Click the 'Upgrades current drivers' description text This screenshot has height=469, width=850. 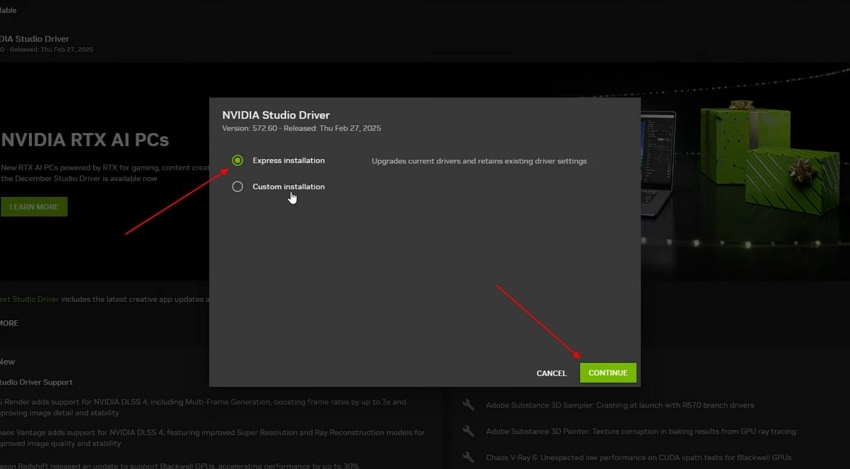479,161
